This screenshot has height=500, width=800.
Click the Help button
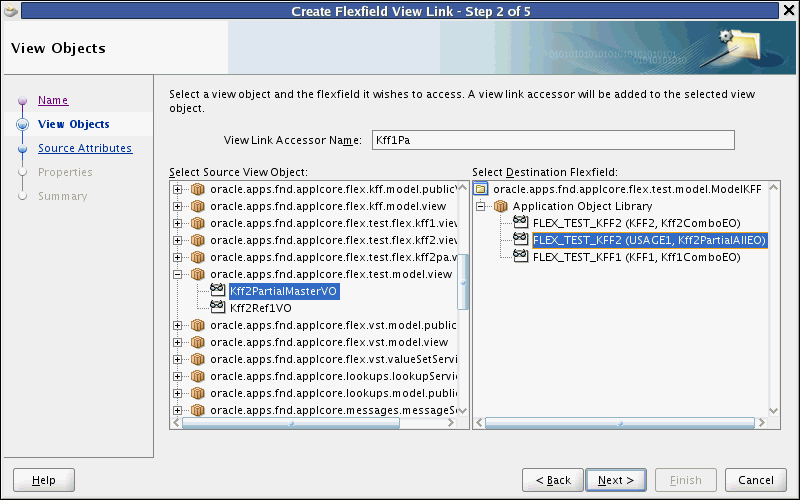pos(44,480)
